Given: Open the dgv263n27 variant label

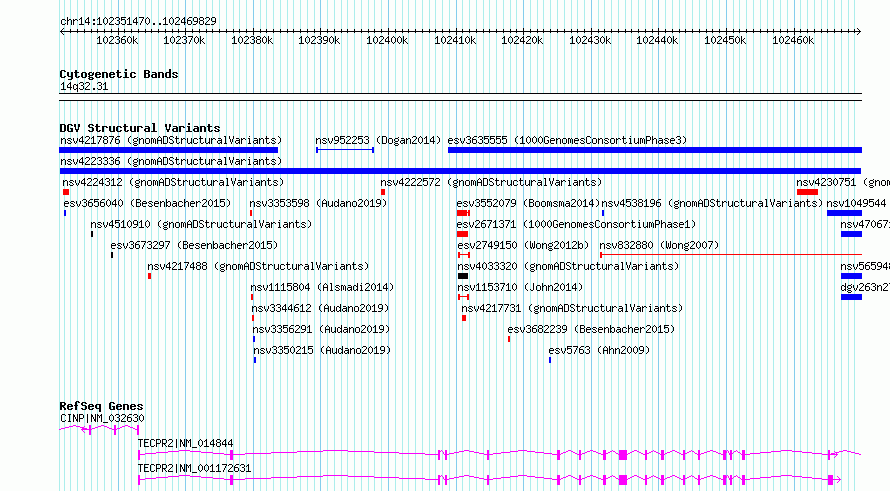Looking at the screenshot, I should (865, 287).
